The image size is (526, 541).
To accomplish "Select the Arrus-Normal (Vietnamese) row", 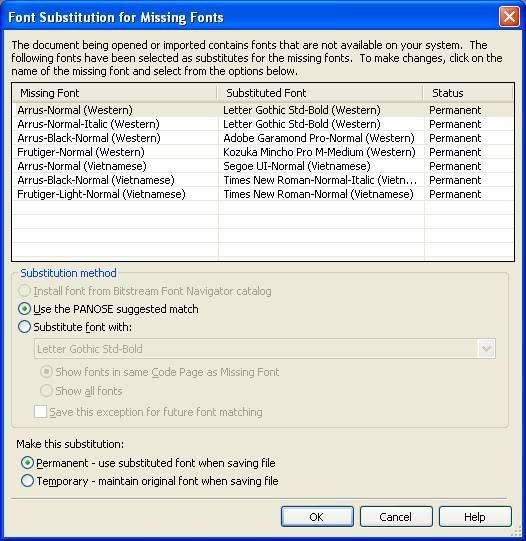I will [x=263, y=166].
